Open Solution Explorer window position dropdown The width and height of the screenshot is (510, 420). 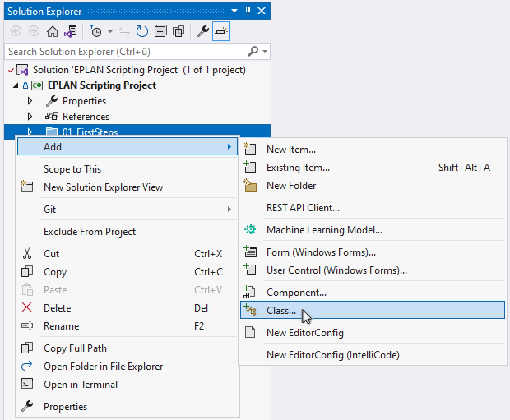[x=234, y=11]
